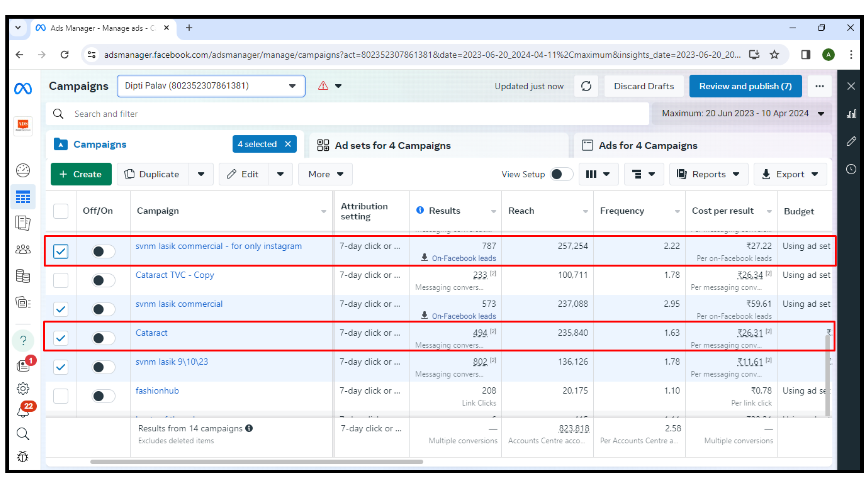Turn on Cataract TVC - Copy toggle
This screenshot has width=868, height=484.
tap(103, 280)
